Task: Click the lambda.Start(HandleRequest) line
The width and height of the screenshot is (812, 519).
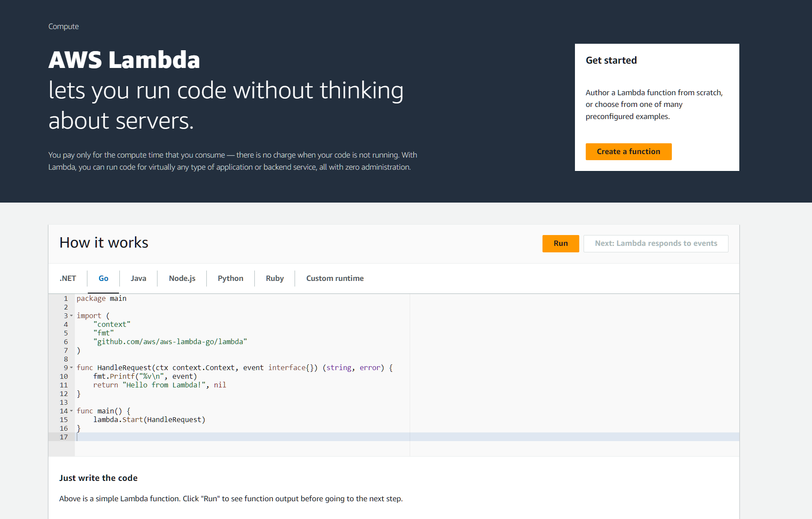Action: (x=149, y=419)
